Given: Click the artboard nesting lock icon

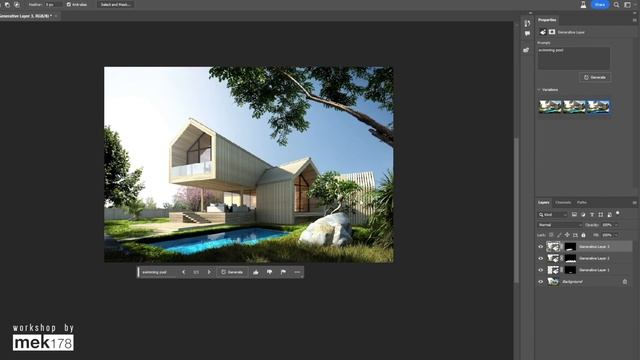Looking at the screenshot, I should [575, 235].
